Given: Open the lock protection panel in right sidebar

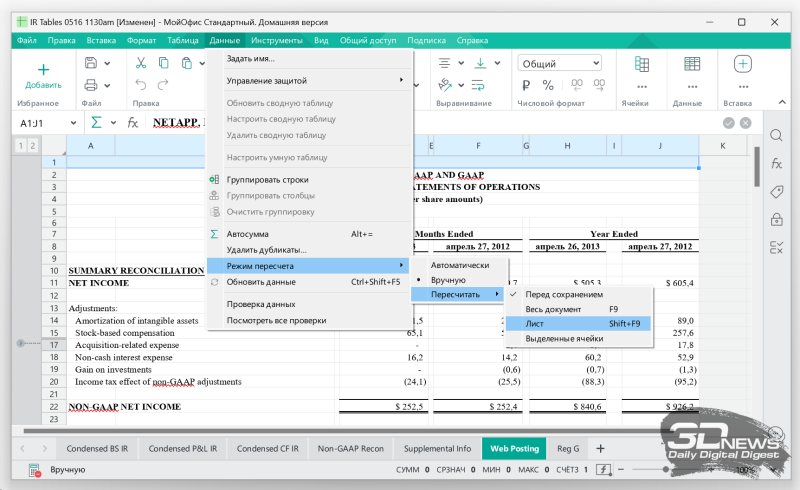Looking at the screenshot, I should (x=776, y=219).
